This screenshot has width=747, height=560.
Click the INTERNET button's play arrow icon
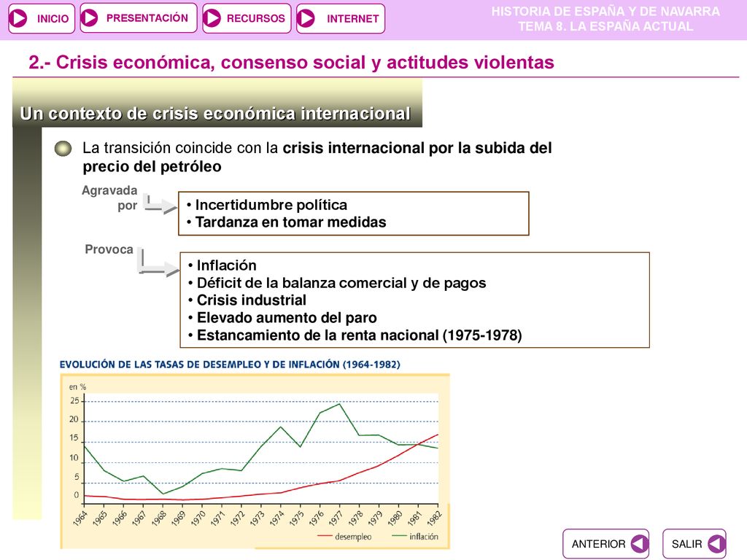[306, 18]
